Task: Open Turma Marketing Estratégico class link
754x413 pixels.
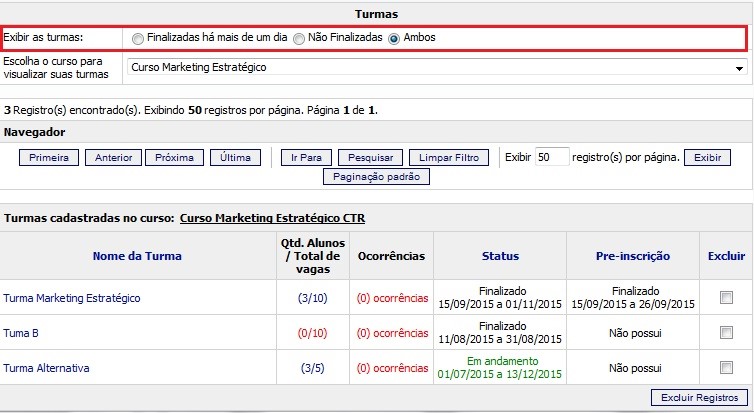Action: [x=72, y=298]
